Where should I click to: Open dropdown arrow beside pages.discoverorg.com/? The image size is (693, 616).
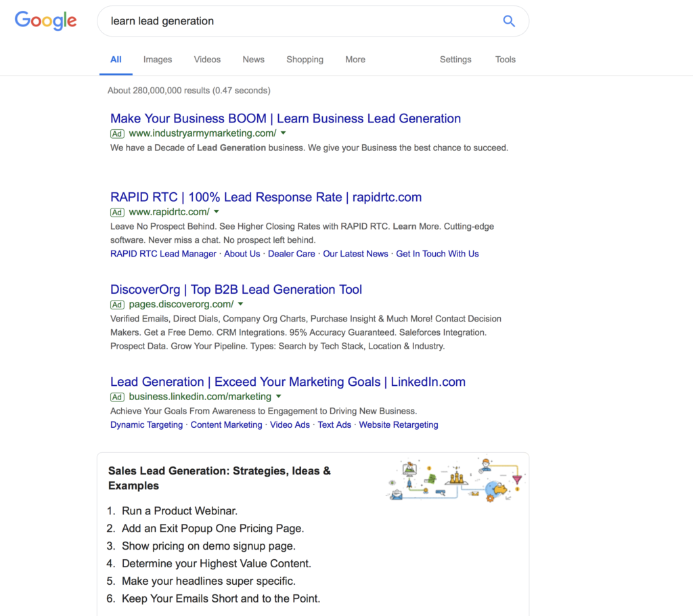tap(240, 304)
